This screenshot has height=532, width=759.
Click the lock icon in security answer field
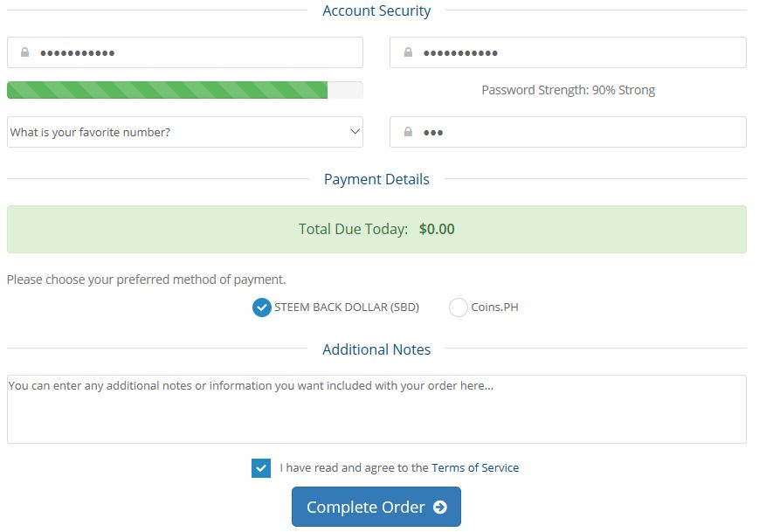tap(408, 132)
